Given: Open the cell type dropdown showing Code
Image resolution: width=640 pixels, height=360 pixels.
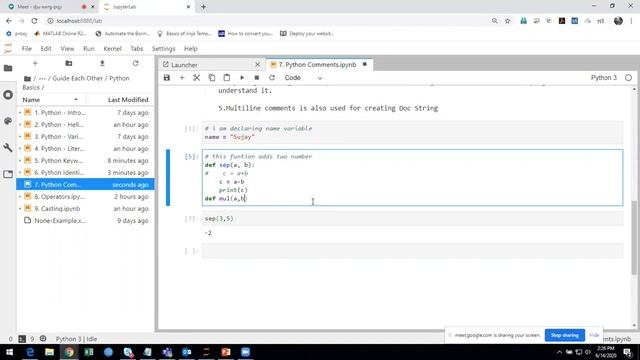Looking at the screenshot, I should tap(303, 78).
